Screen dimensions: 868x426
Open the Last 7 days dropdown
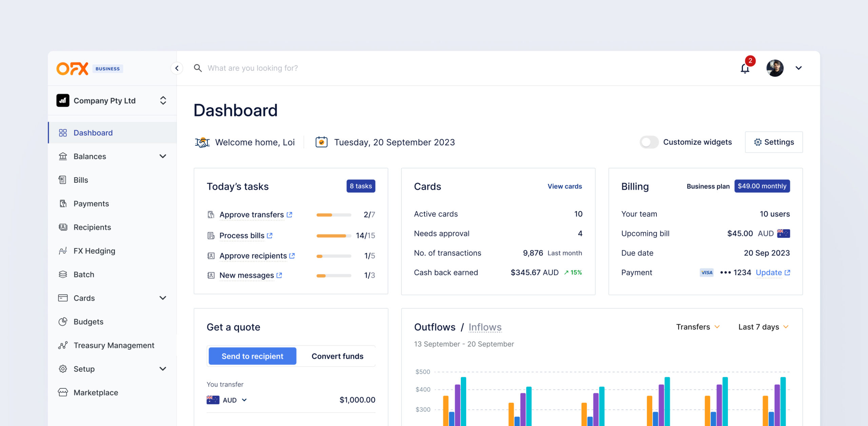tap(763, 327)
